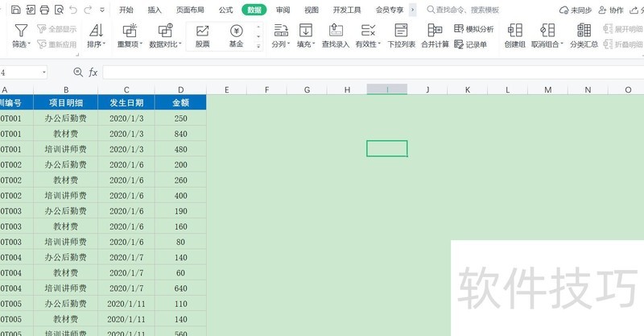Click the insert function fx button
644x336 pixels.
[x=93, y=73]
